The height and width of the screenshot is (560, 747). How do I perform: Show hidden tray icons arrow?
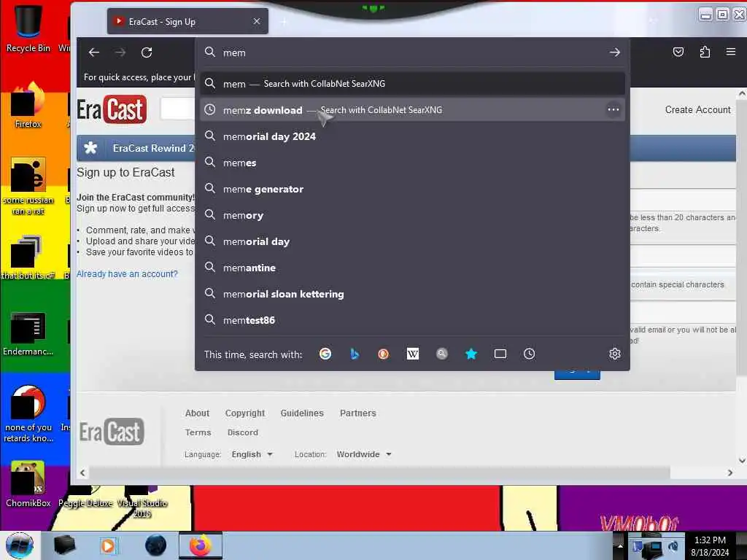click(x=620, y=545)
